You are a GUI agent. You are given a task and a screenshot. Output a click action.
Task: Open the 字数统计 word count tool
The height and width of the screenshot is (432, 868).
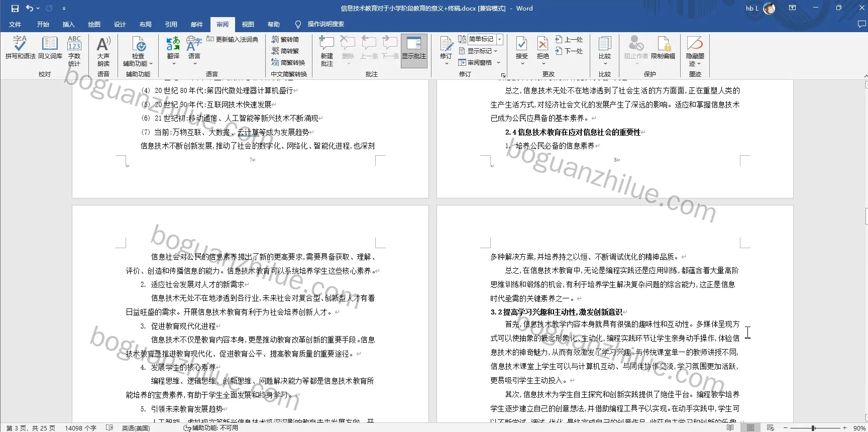74,51
